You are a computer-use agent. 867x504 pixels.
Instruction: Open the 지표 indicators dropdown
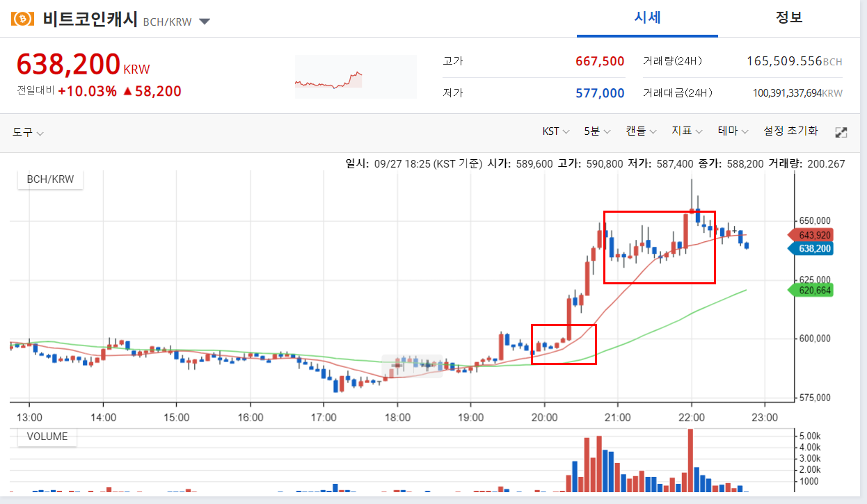pyautogui.click(x=687, y=131)
